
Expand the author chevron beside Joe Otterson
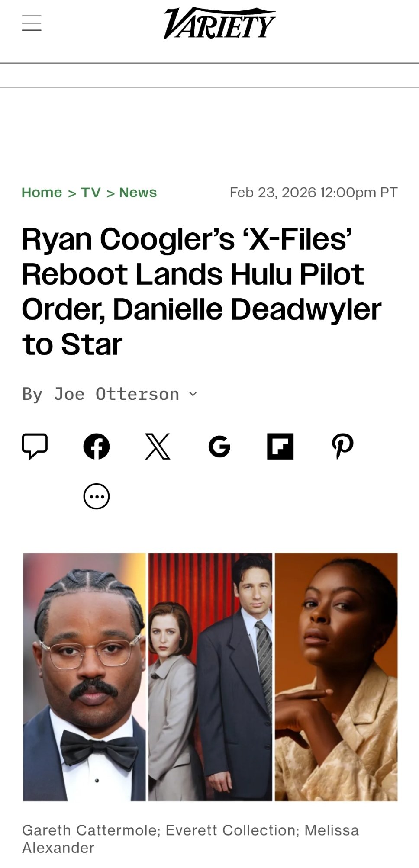tap(193, 394)
